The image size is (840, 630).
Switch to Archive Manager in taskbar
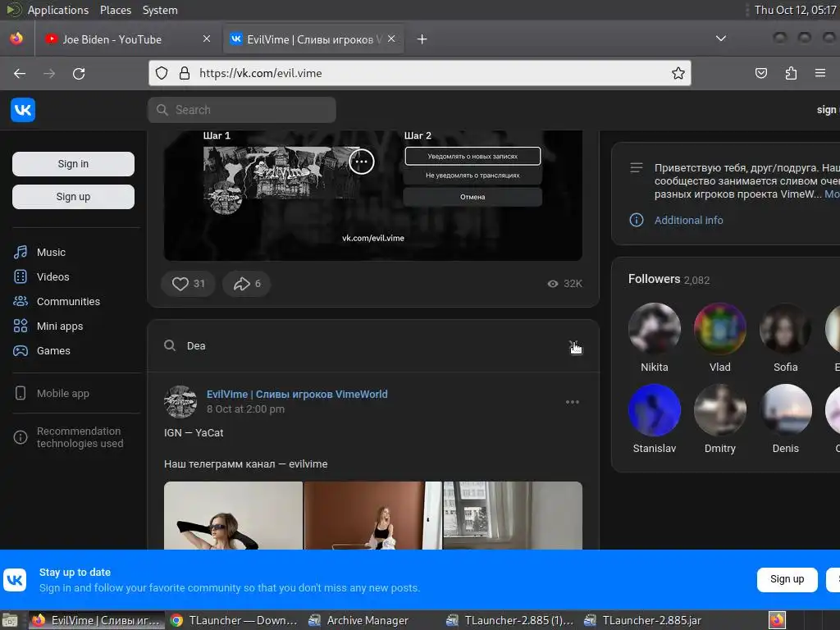pyautogui.click(x=359, y=620)
